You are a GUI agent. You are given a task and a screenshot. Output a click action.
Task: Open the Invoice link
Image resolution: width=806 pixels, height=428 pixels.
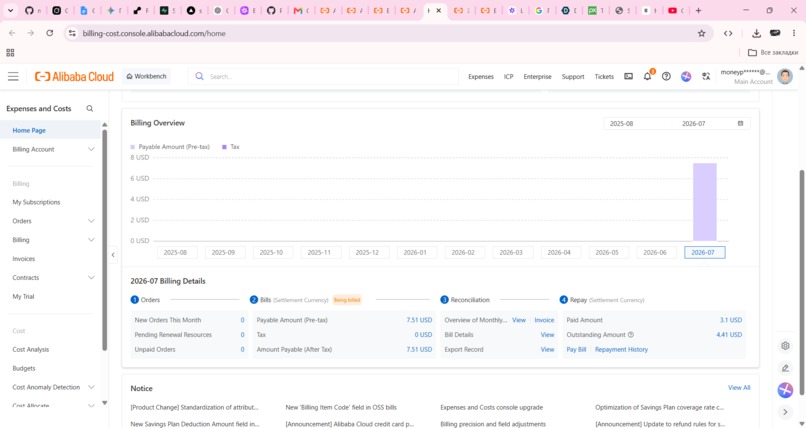544,320
